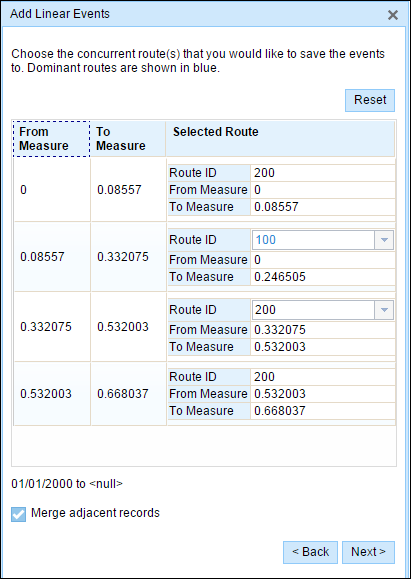Expand second Route ID 200 dropdown arrow

pyautogui.click(x=384, y=310)
